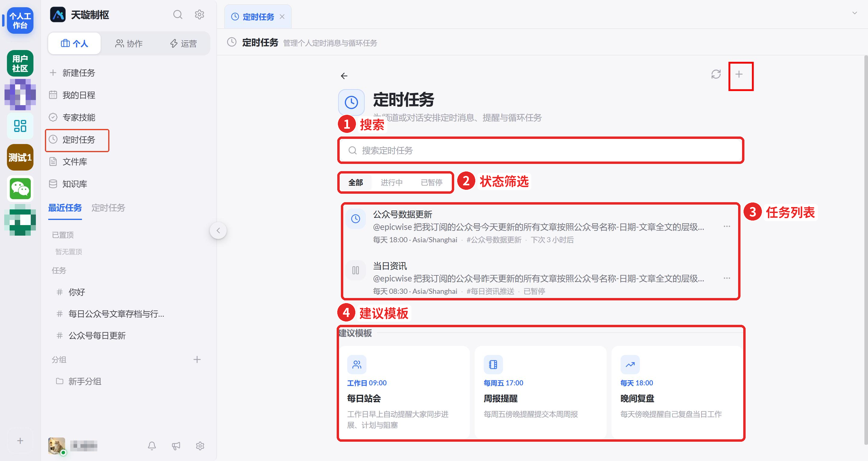The image size is (868, 461).
Task: Open notifications bell icon
Action: click(x=152, y=446)
